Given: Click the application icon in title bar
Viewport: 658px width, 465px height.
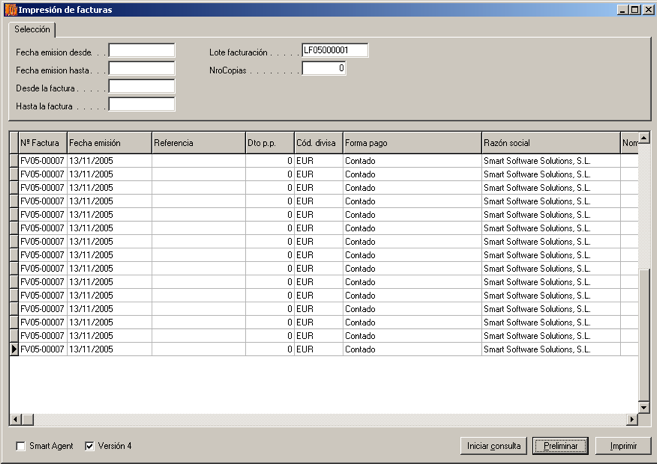Looking at the screenshot, I should point(11,9).
